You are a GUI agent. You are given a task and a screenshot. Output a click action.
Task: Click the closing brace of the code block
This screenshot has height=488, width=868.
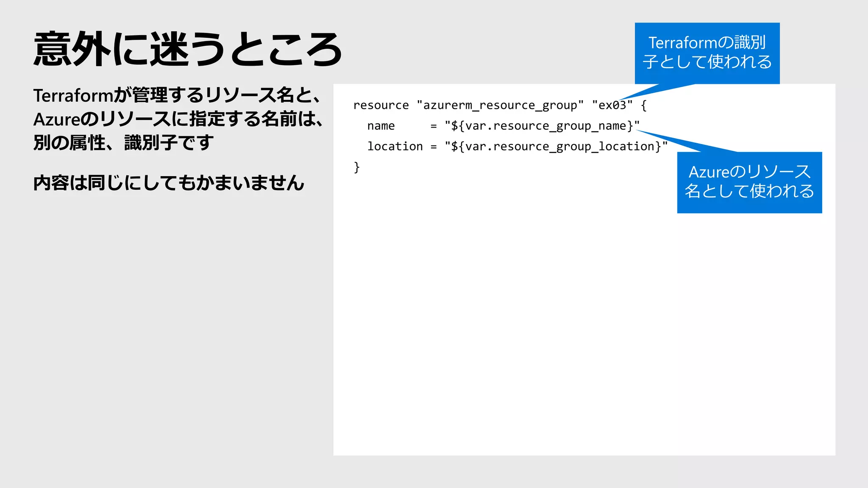357,167
